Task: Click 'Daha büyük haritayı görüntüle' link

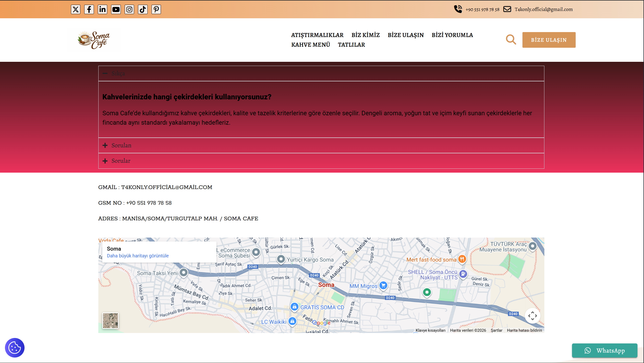Action: click(138, 256)
